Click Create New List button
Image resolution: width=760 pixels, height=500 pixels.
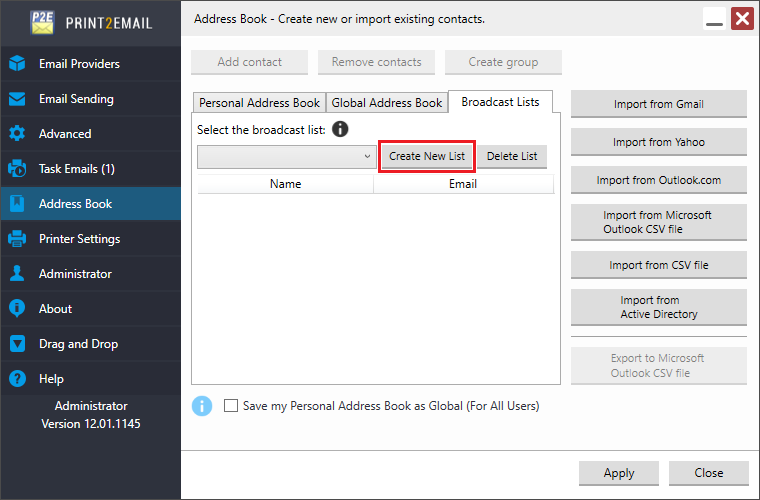(x=427, y=156)
